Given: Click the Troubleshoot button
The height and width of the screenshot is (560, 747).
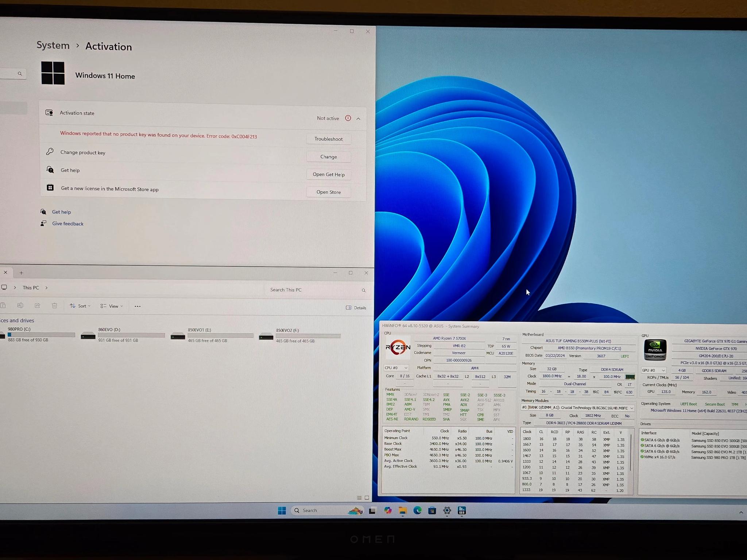Looking at the screenshot, I should click(x=329, y=139).
